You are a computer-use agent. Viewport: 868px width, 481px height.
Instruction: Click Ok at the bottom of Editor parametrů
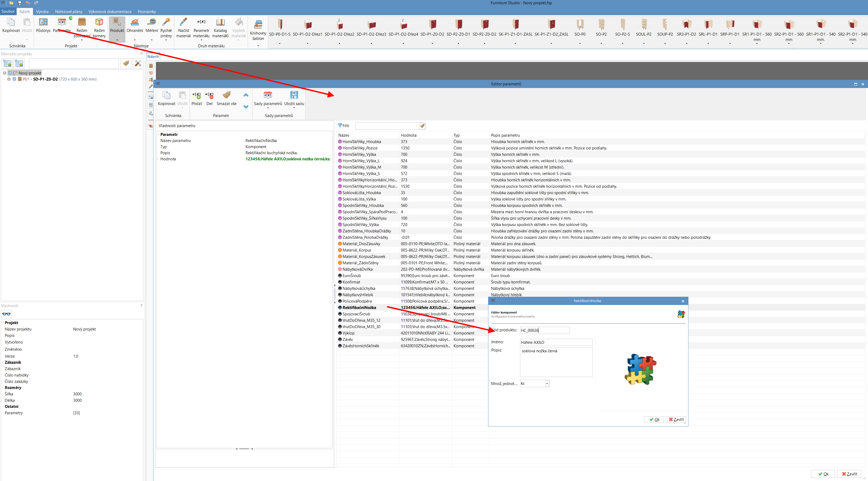click(x=823, y=474)
